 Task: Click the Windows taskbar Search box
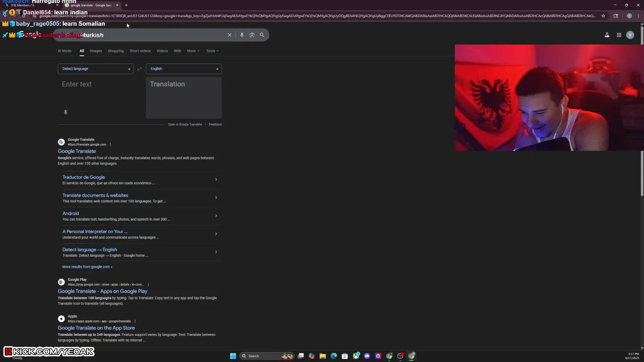click(x=266, y=356)
